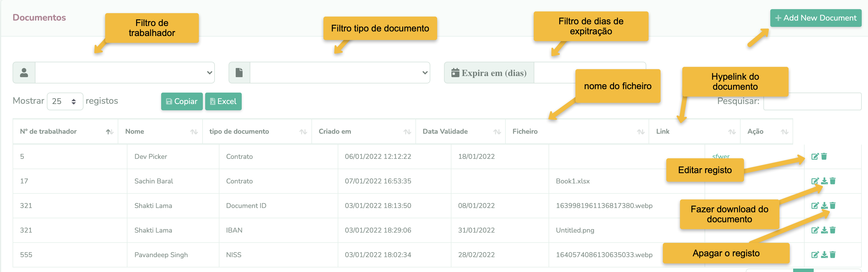Sort table by Link column
868x272 pixels.
coord(695,131)
